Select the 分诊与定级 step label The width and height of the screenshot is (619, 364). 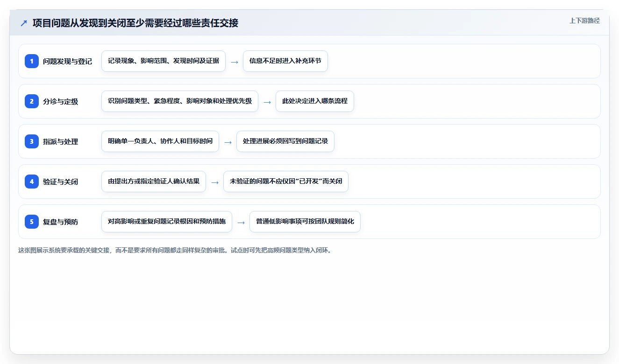[60, 101]
